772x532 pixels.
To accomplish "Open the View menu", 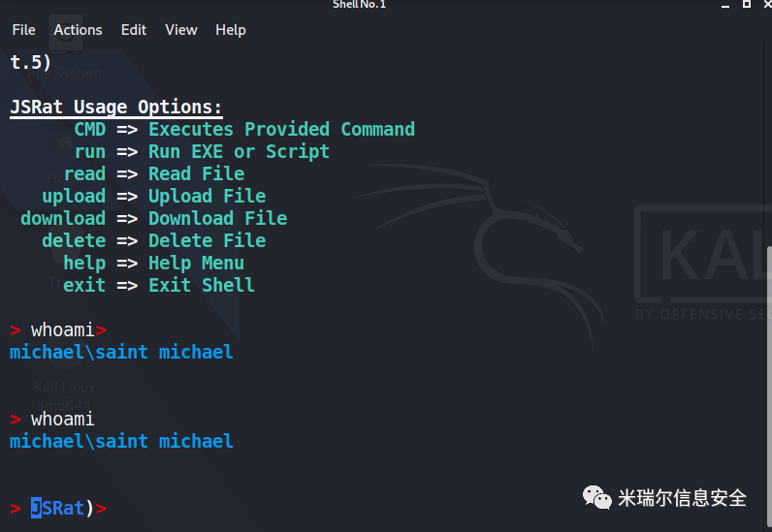I will (181, 30).
